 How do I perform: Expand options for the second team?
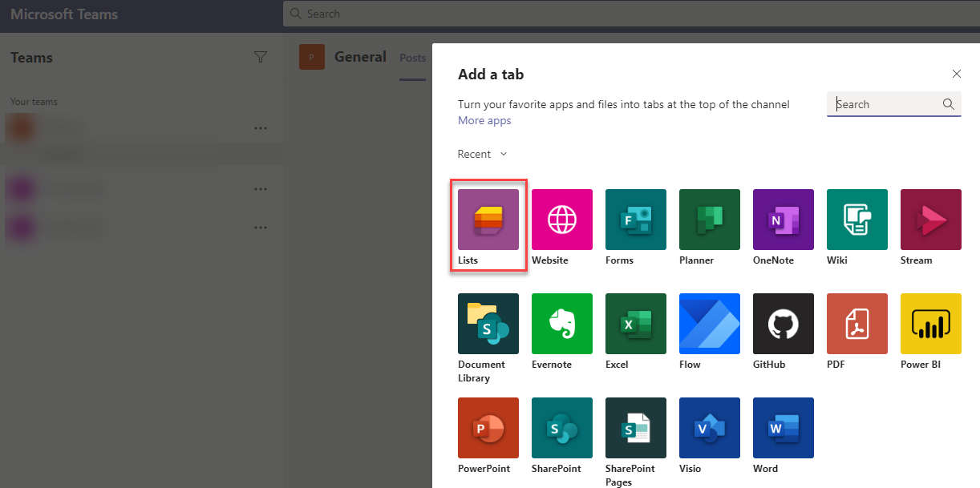pos(260,188)
